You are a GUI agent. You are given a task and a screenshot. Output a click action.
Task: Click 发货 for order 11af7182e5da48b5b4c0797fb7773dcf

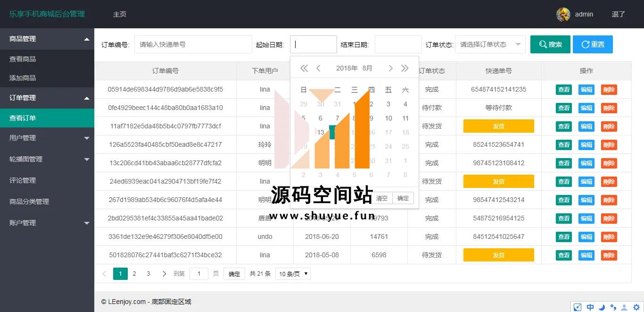[x=499, y=126]
